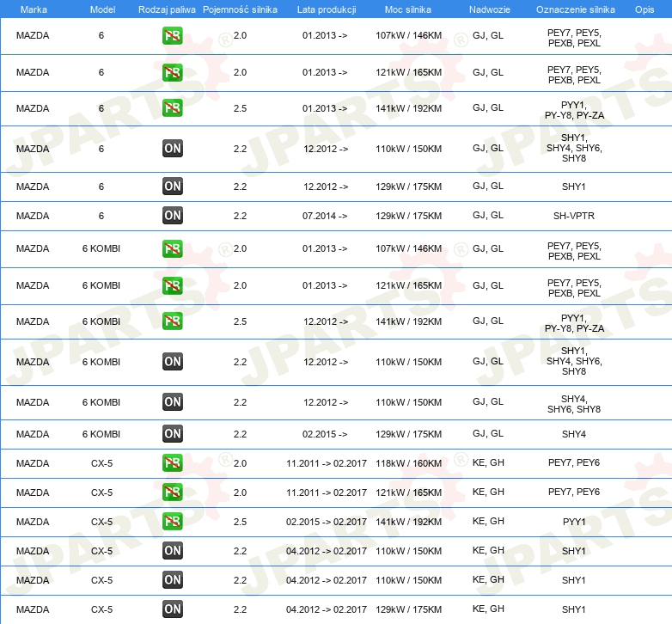
Task: Click the Pojemność silnika column header
Action: (240, 9)
